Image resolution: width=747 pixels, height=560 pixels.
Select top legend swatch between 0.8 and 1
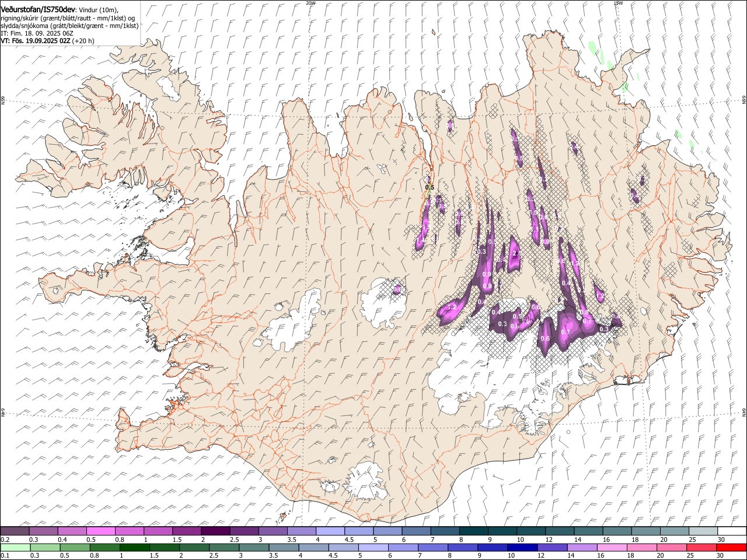[x=129, y=531]
